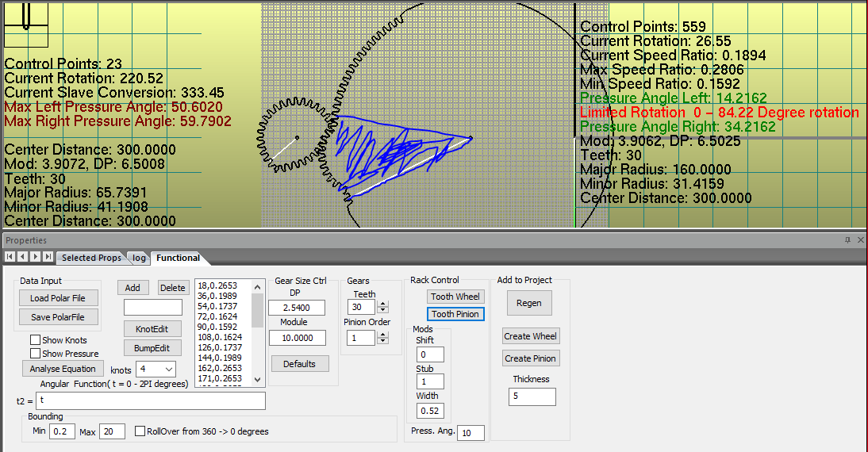Viewport: 868px width, 452px height.
Task: Decrease Pinion Order with down arrow
Action: pos(383,342)
